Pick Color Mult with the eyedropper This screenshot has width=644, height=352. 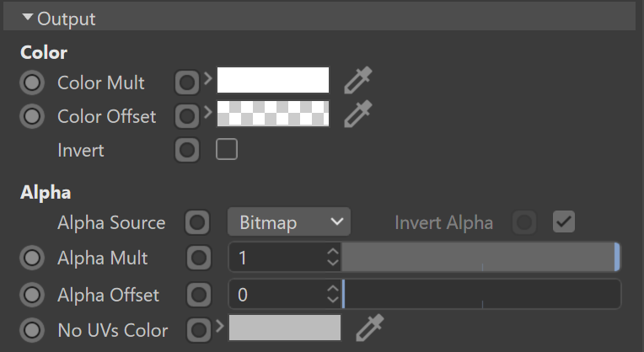[358, 80]
